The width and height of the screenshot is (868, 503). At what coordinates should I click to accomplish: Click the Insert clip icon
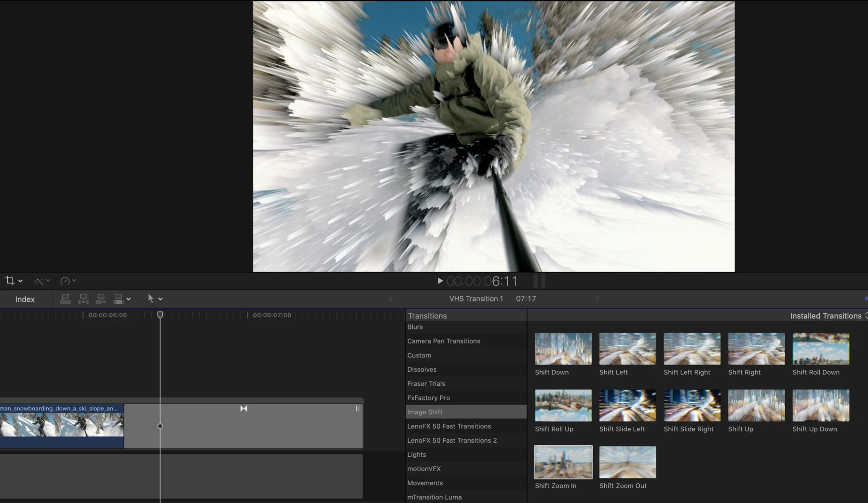click(83, 299)
